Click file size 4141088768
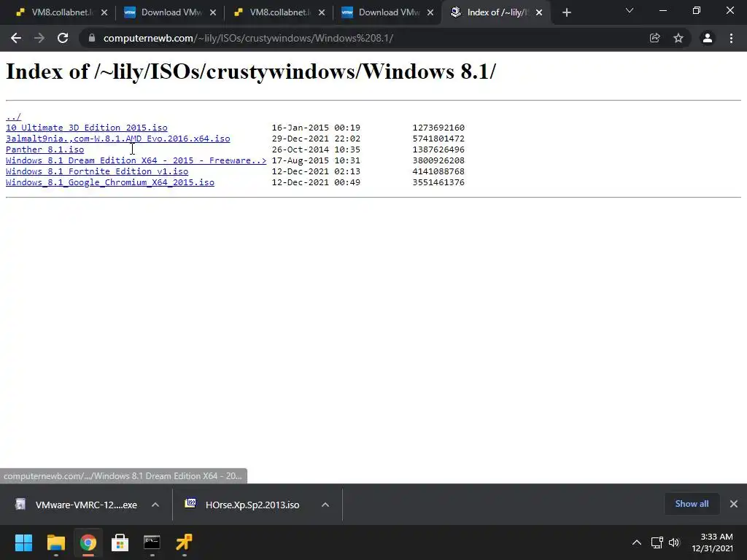 coord(438,171)
